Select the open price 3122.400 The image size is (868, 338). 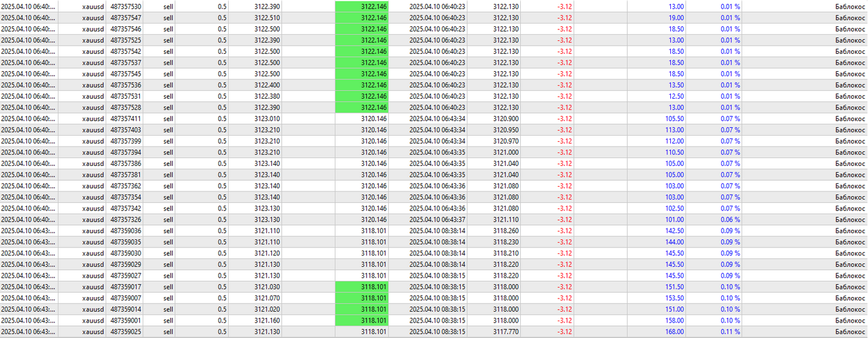coord(267,85)
